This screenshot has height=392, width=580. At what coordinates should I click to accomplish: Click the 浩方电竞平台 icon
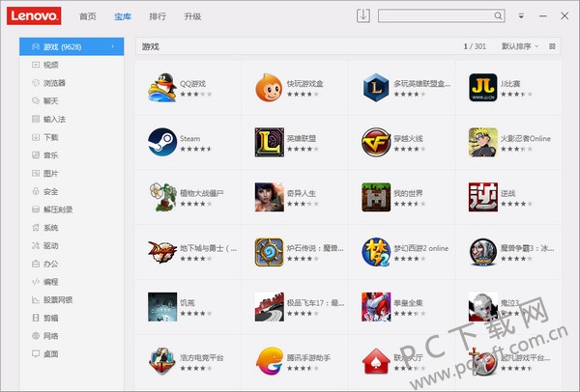click(x=162, y=361)
